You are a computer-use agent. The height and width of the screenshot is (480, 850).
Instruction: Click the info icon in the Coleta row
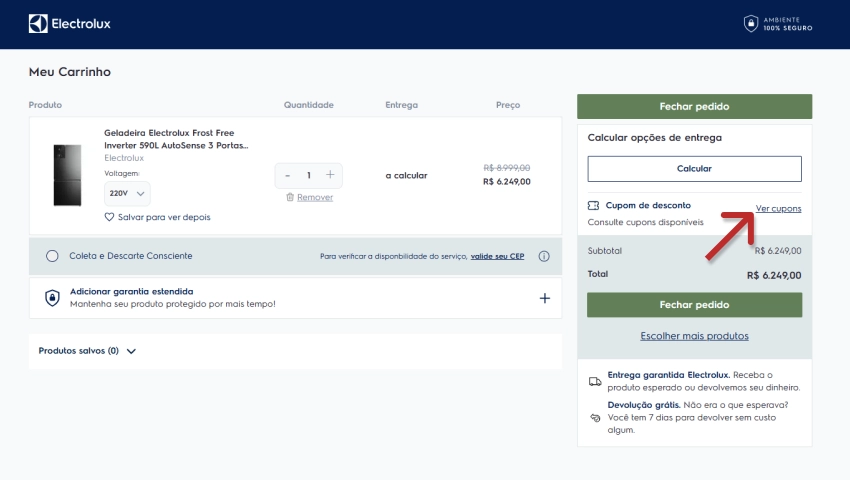point(544,256)
